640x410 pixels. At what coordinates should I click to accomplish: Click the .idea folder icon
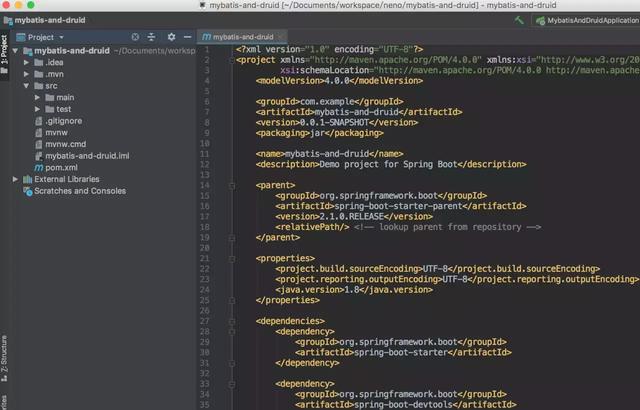coord(39,62)
